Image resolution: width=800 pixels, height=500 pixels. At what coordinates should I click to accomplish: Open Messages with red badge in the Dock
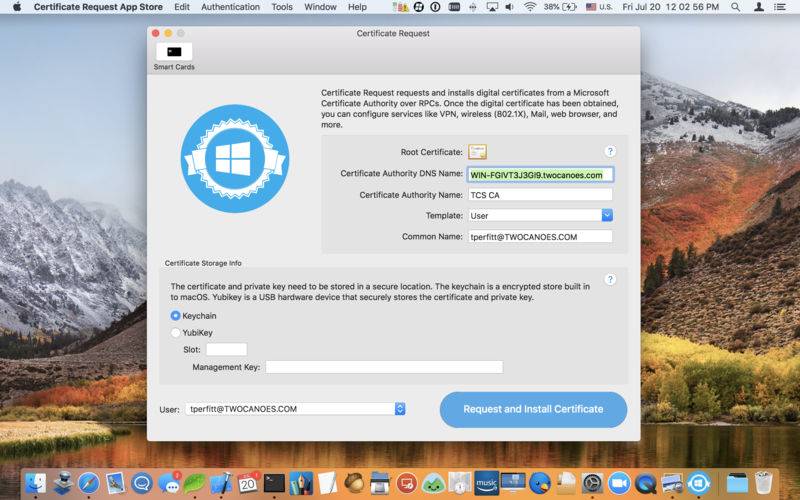[169, 483]
